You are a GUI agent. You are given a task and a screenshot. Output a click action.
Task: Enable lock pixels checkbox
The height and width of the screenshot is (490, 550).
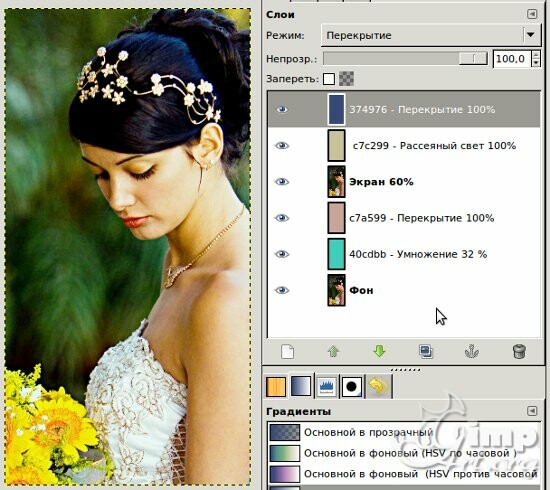329,79
